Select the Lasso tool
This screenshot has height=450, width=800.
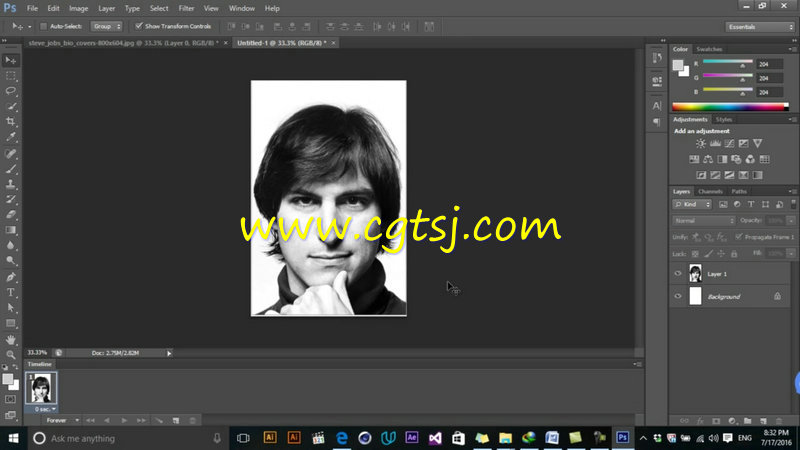(x=11, y=91)
